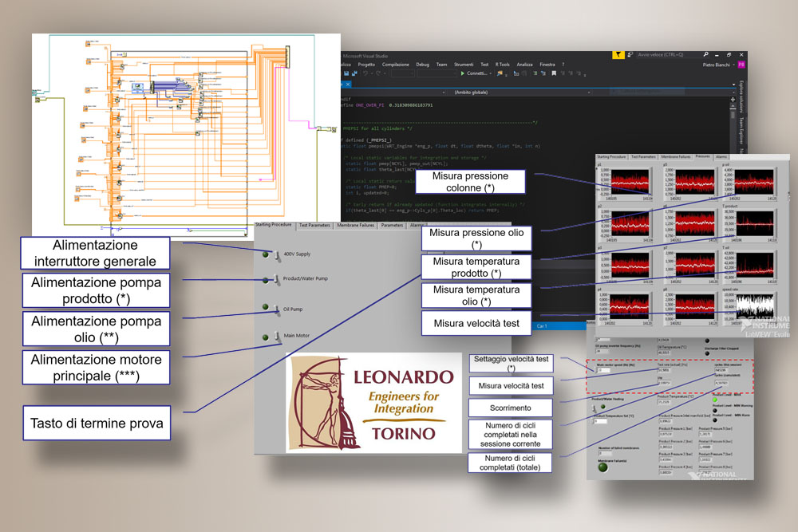Screen dimensions: 798x532
Task: Click the T product temperature chart
Action: pos(755,223)
